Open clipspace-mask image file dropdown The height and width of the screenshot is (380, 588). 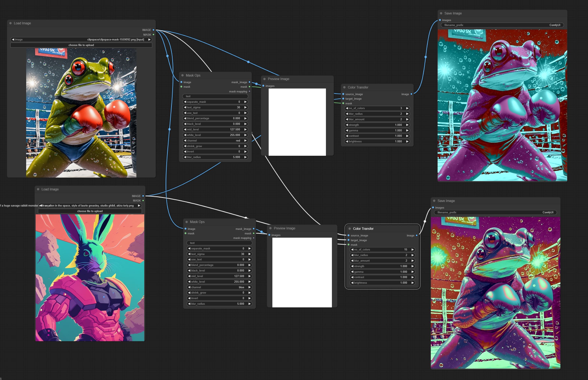81,39
